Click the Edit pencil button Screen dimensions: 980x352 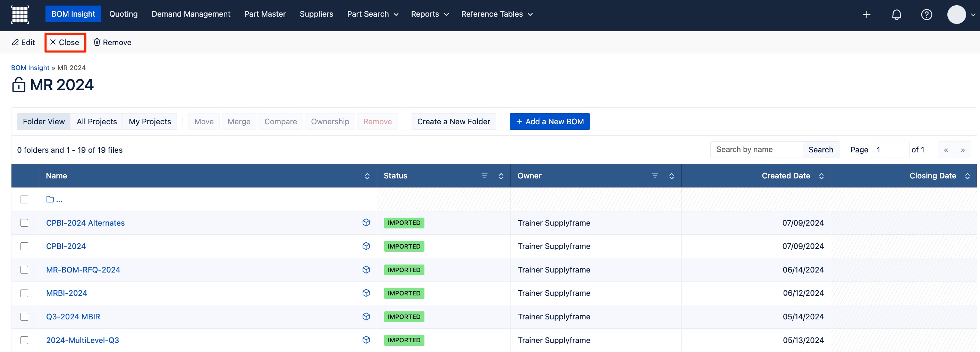click(x=23, y=43)
